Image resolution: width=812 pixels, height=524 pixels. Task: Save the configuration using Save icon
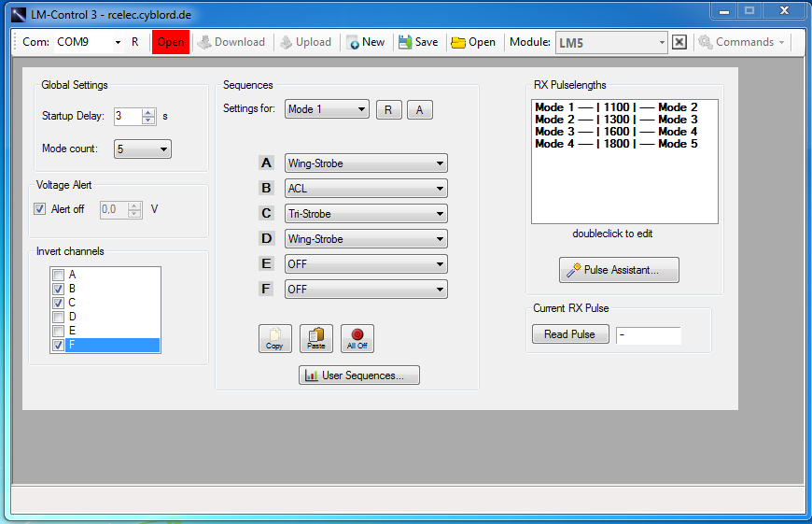pos(418,42)
